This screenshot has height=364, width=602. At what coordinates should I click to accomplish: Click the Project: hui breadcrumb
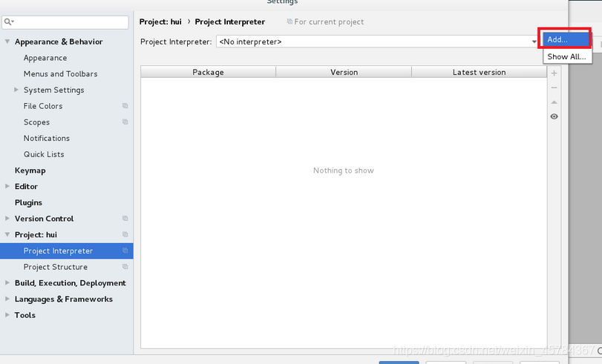point(160,21)
